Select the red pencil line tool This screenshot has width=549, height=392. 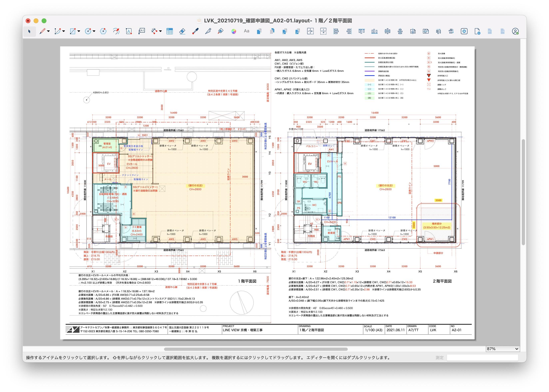[42, 31]
